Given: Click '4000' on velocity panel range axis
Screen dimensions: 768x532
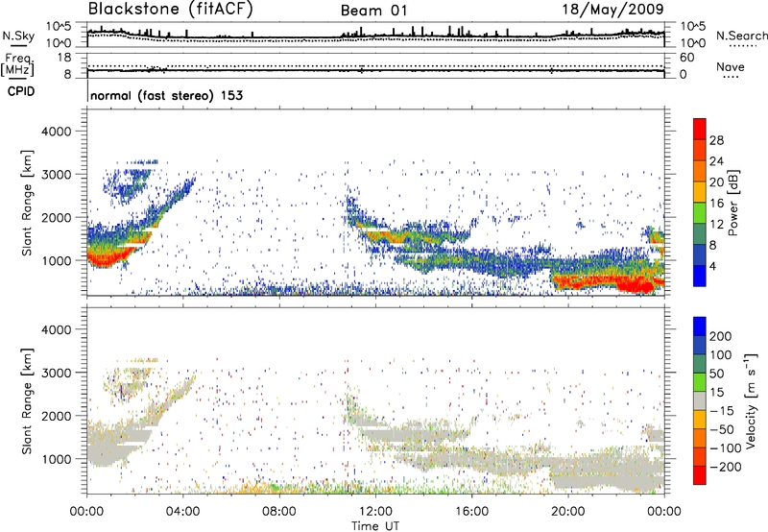Looking at the screenshot, I should [x=56, y=329].
